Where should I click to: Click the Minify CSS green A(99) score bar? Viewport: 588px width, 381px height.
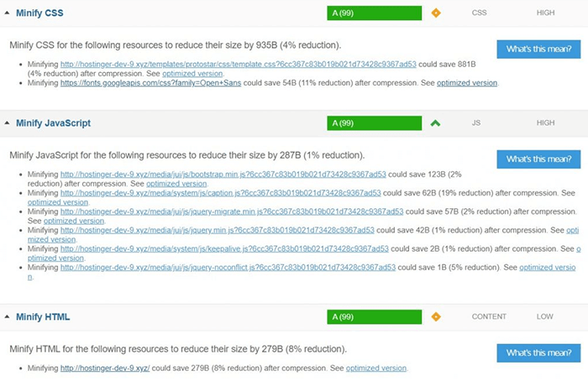pos(375,13)
